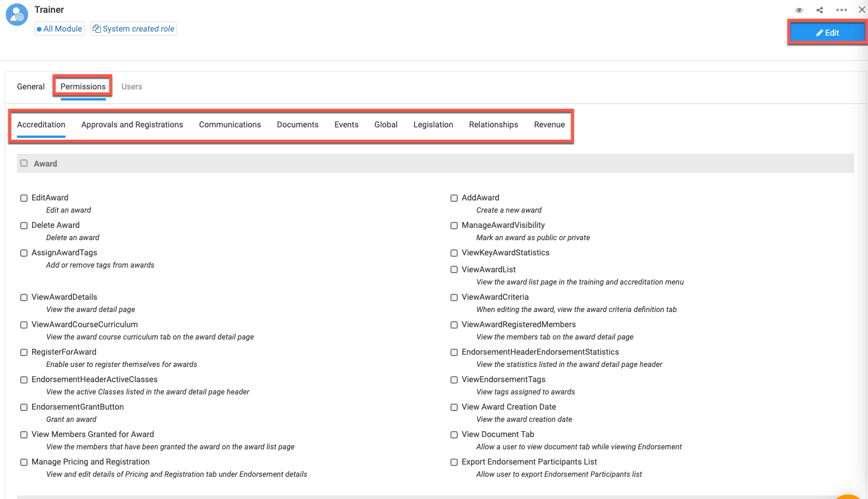Click the eye preview icon near the top right
Image resolution: width=868 pixels, height=499 pixels.
(x=799, y=9)
